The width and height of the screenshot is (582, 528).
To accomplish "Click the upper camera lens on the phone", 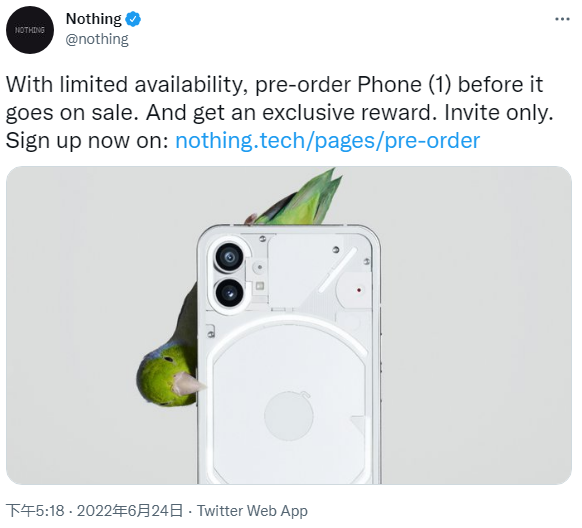I will pos(229,257).
